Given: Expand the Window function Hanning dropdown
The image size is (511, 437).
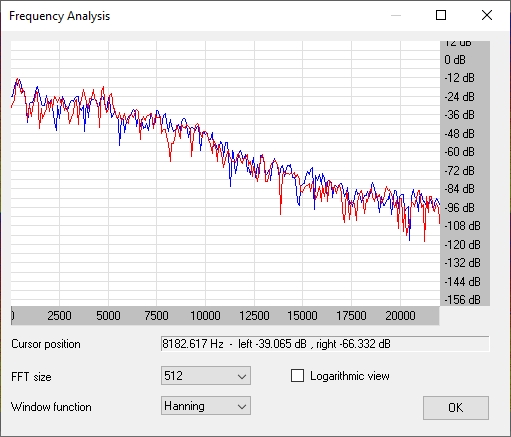Looking at the screenshot, I should point(206,406).
